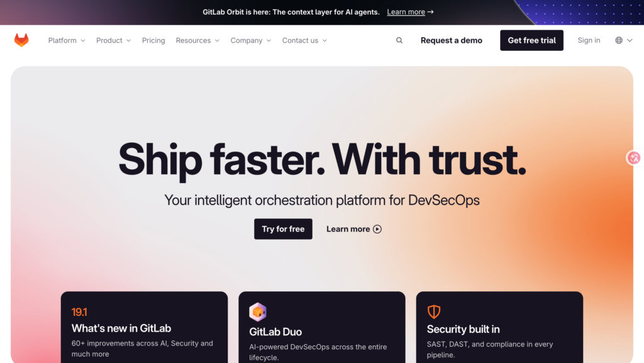Open the Contact us dropdown
Viewport: 644px width, 363px height.
tap(304, 40)
